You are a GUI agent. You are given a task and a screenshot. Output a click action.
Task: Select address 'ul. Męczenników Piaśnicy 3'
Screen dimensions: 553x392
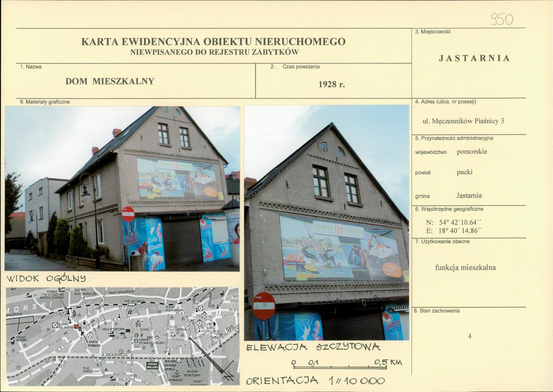pyautogui.click(x=463, y=121)
